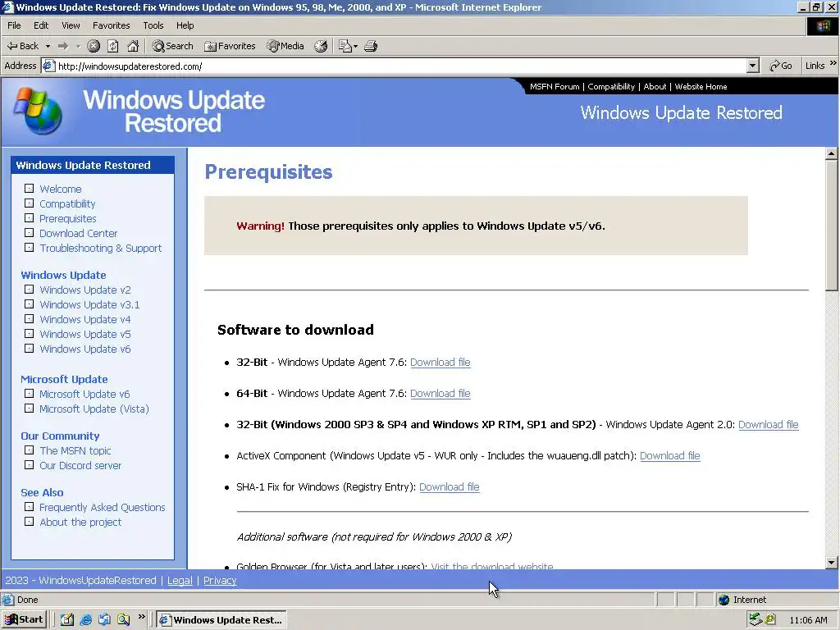Open About link in the header

point(655,86)
